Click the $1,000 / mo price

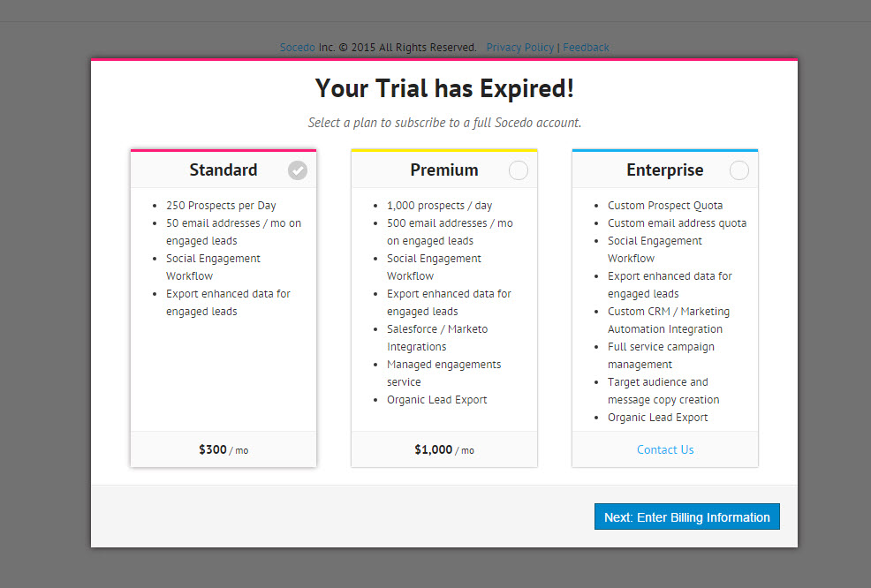click(x=444, y=449)
